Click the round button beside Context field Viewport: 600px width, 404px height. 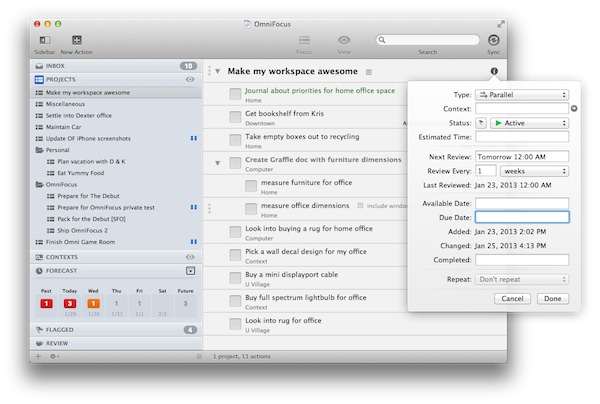574,109
